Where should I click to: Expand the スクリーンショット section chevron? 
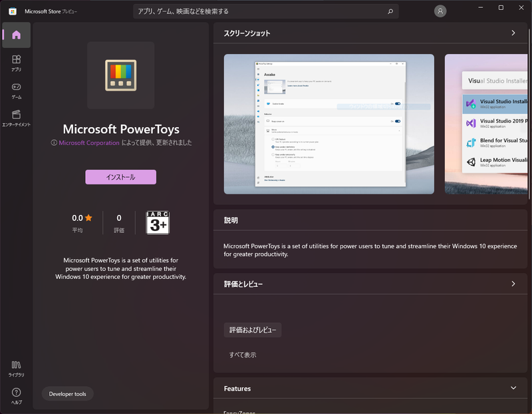[x=513, y=32]
